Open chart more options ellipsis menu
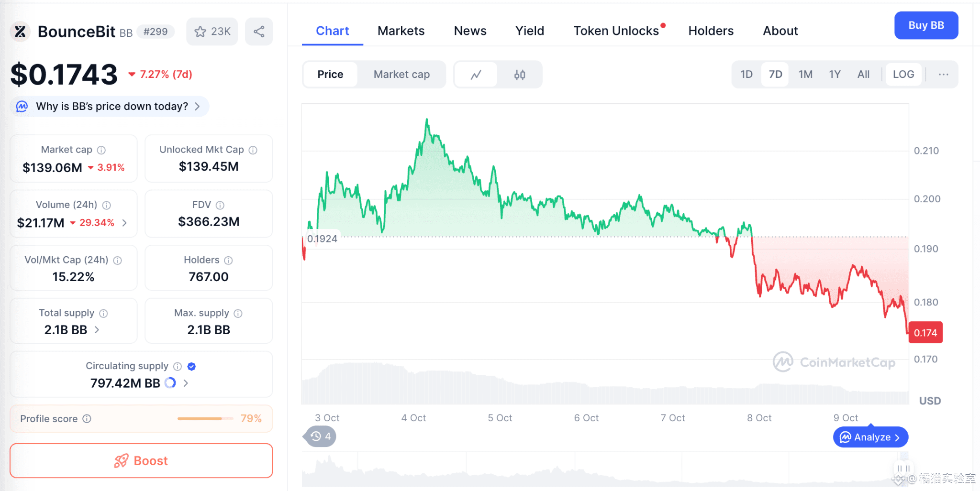 [x=943, y=75]
